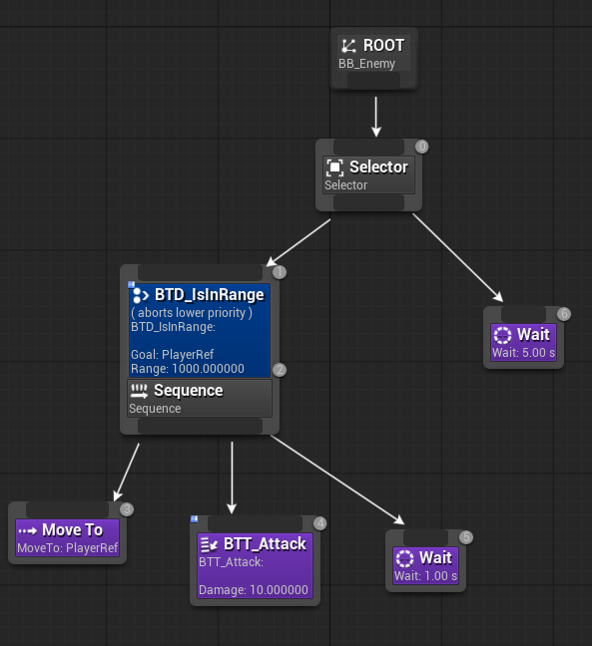Viewport: 592px width, 646px height.
Task: Click the Wait 5.00 s spinner icon
Action: click(503, 335)
